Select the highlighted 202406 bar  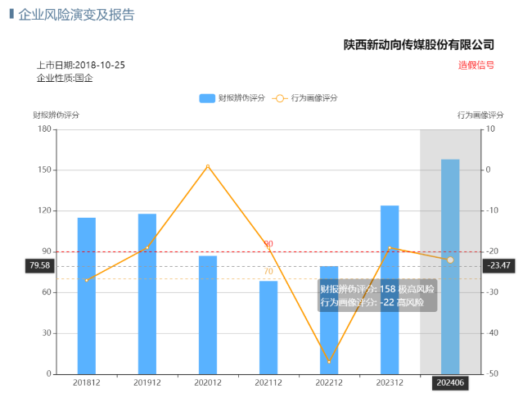click(450, 267)
